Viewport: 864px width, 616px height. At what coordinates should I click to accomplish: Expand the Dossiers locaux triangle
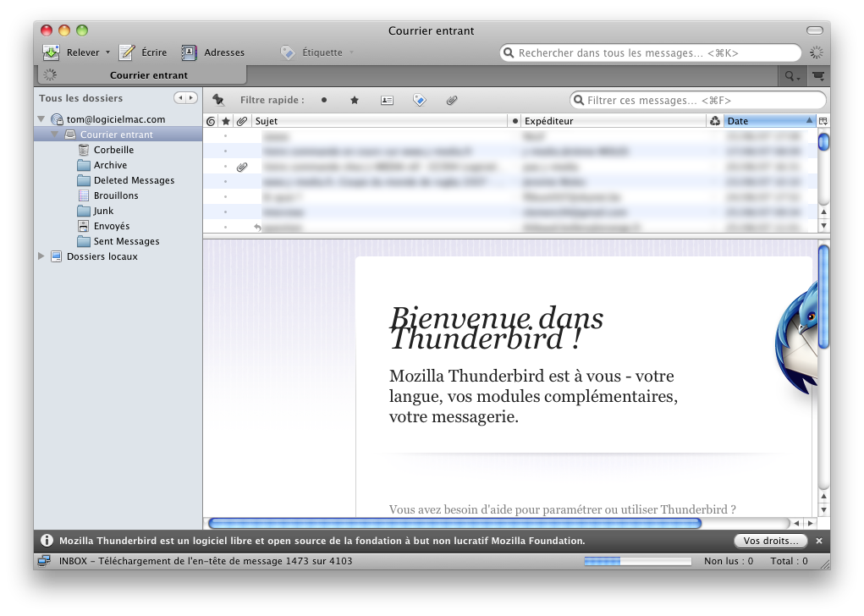(41, 256)
